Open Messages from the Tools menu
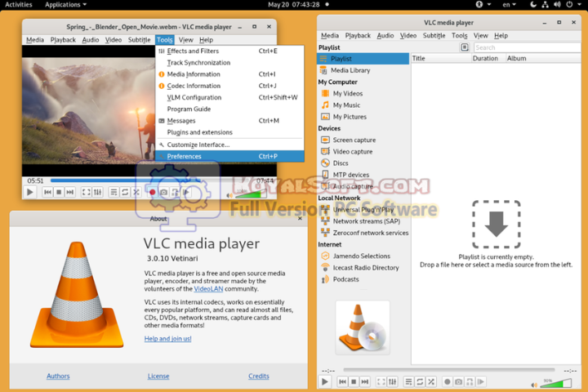 tap(229, 121)
